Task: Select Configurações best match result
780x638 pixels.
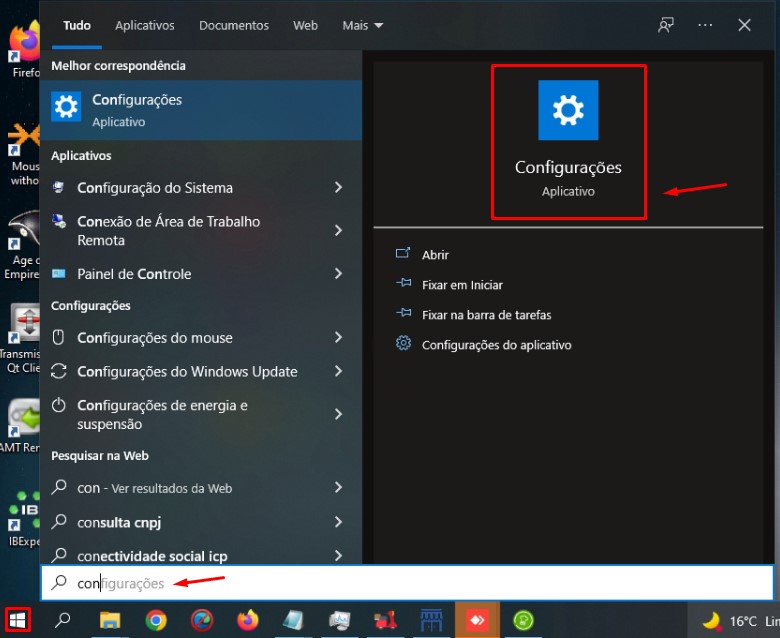Action: click(201, 110)
